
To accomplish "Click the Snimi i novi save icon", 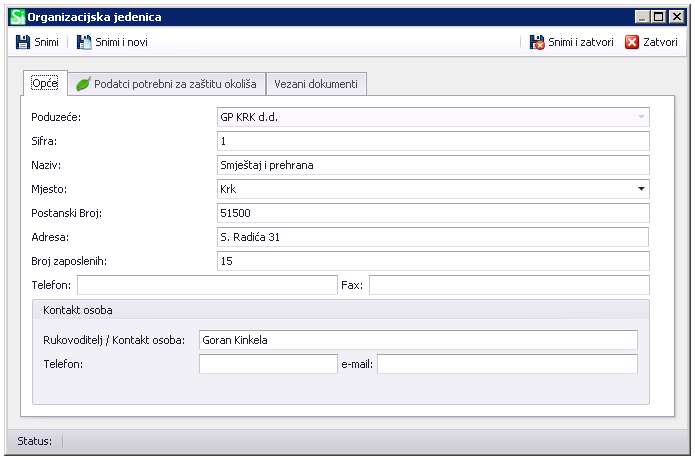I will pos(84,42).
